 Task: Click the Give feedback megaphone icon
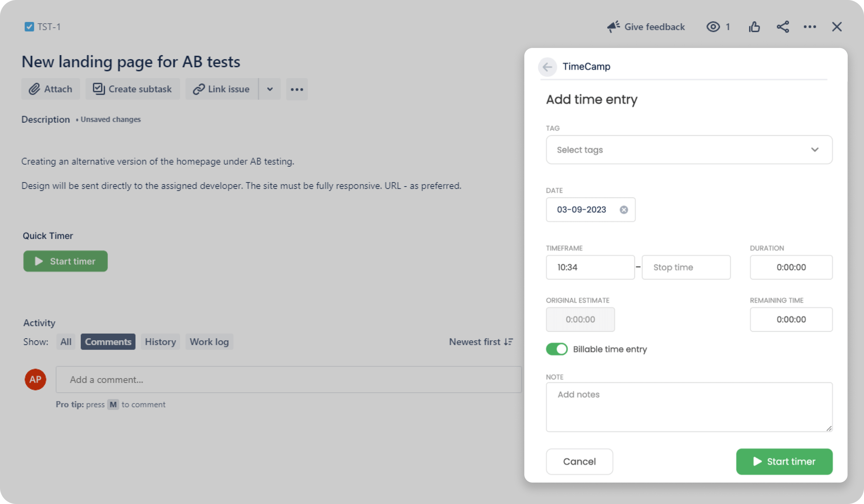613,27
